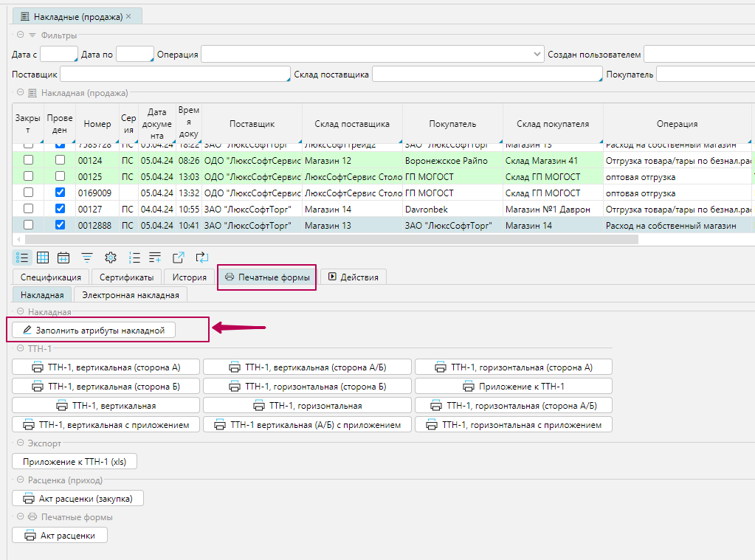Viewport: 755px width, 560px height.
Task: Uncheck 'Проведен' checkbox for invoice 0169009
Action: tap(61, 193)
